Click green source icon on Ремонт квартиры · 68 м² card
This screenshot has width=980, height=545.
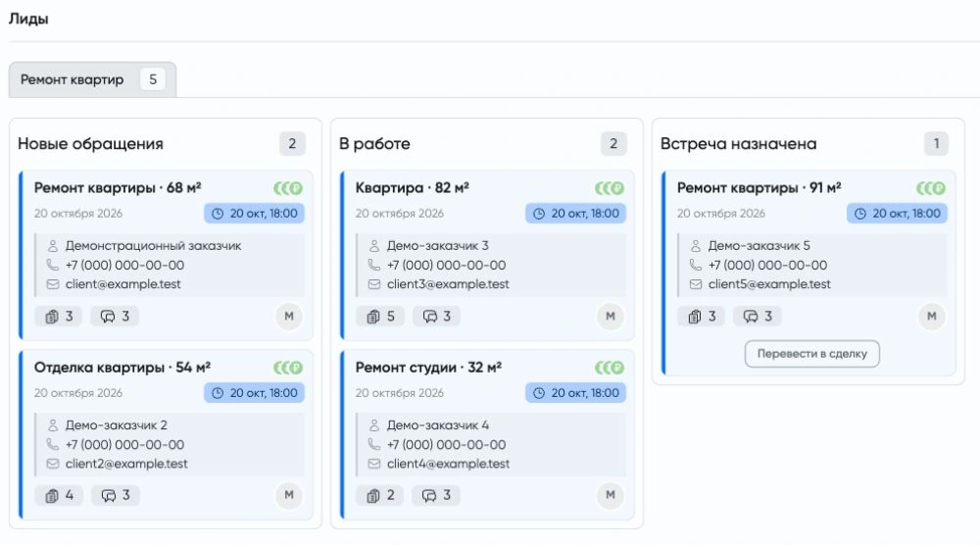coord(288,188)
